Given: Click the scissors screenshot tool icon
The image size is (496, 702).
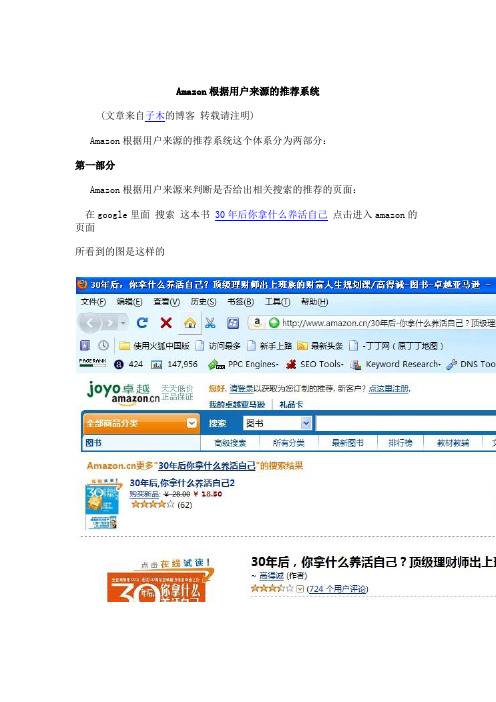Looking at the screenshot, I should click(210, 323).
